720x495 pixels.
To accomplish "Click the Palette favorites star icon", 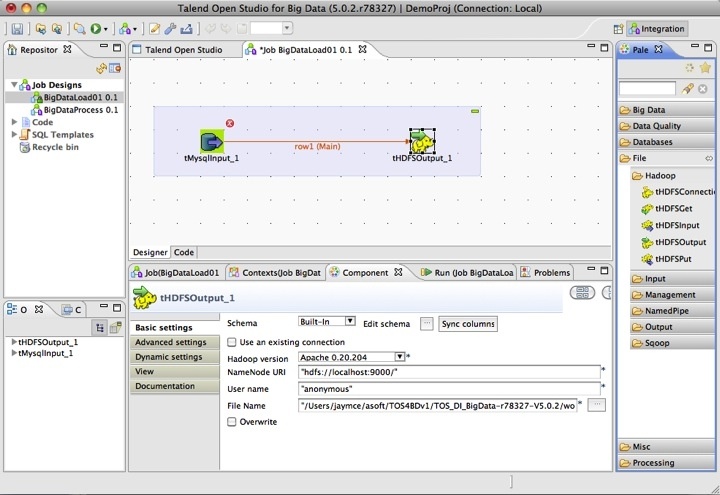I will pyautogui.click(x=705, y=68).
